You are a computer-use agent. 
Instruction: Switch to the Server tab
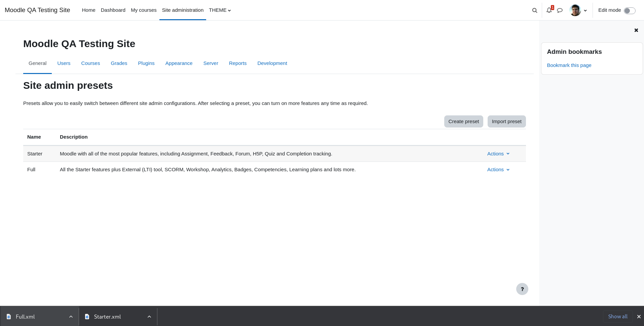(211, 63)
